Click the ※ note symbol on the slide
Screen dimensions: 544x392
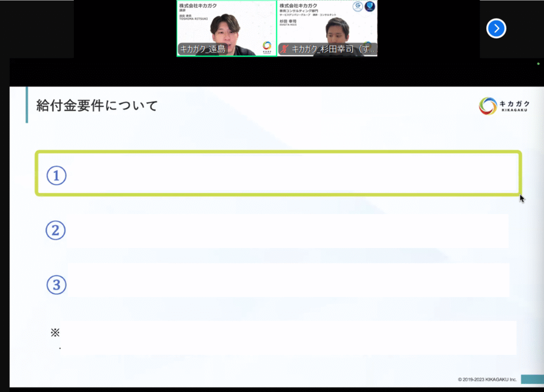point(55,333)
